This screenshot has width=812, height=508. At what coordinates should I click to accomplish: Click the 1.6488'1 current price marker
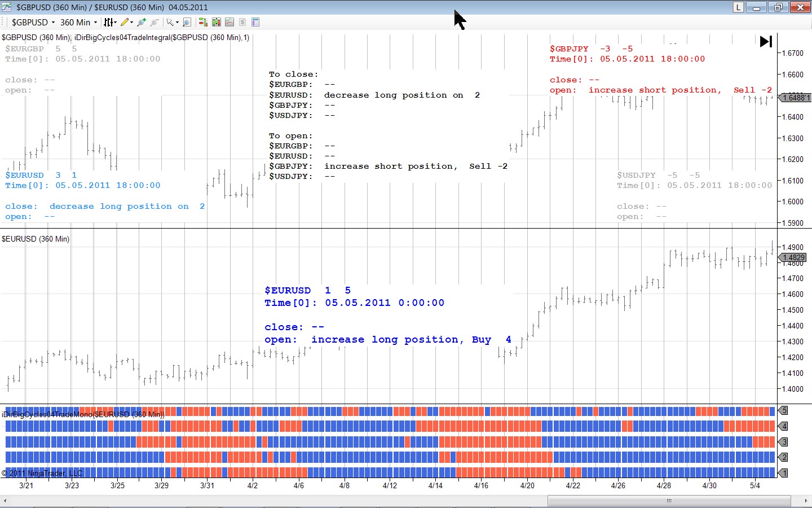click(795, 98)
